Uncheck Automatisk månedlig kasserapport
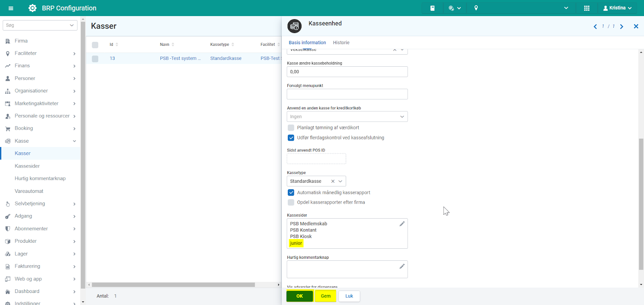 [x=291, y=192]
